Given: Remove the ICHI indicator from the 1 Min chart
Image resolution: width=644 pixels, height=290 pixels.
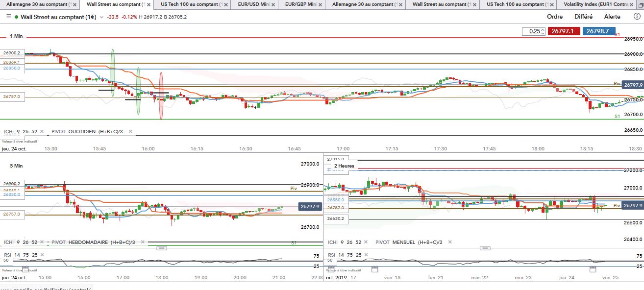Looking at the screenshot, I should (x=42, y=131).
